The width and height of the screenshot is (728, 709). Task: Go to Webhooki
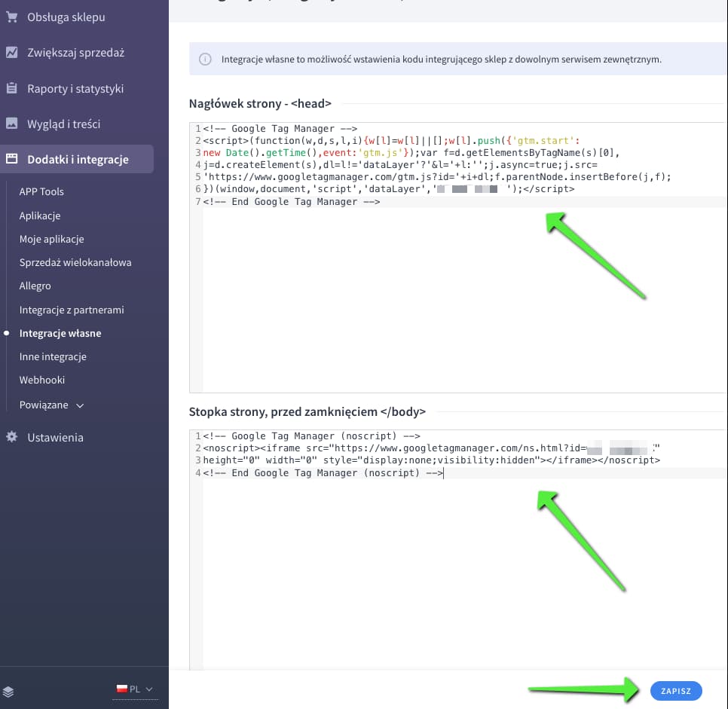pyautogui.click(x=41, y=380)
